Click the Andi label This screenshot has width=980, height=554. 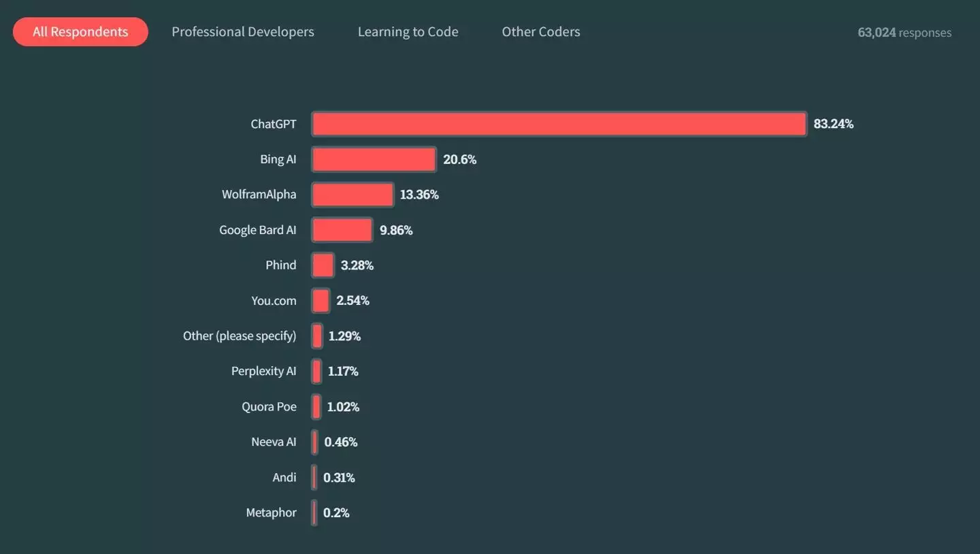pyautogui.click(x=284, y=478)
